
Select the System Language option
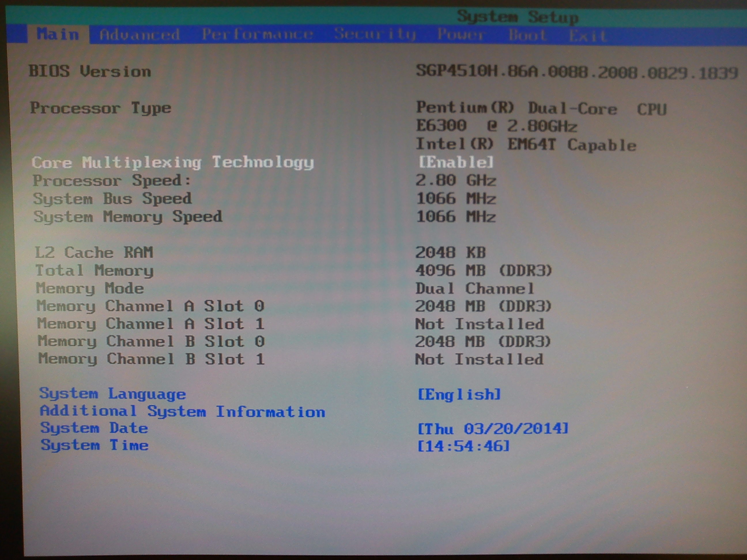pyautogui.click(x=112, y=393)
